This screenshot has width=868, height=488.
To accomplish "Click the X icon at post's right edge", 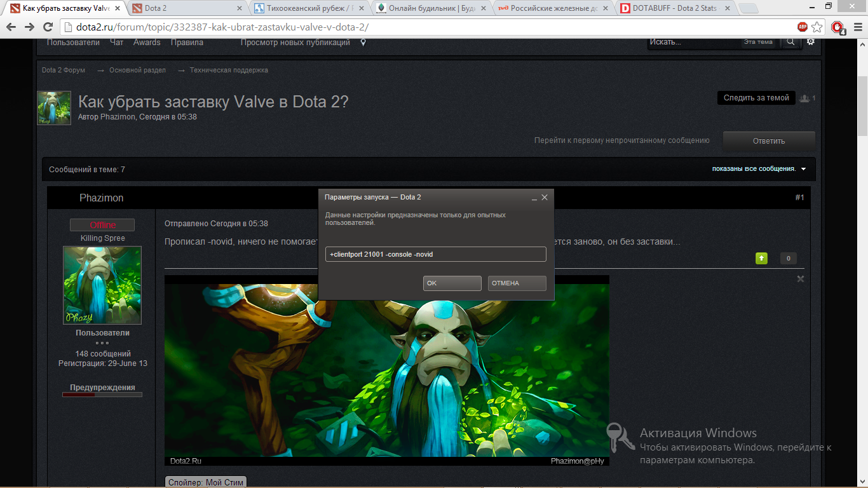I will pos(801,279).
